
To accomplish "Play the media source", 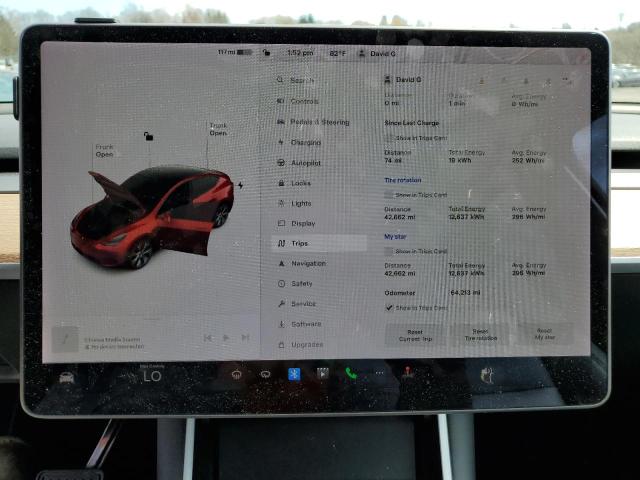I will [226, 338].
